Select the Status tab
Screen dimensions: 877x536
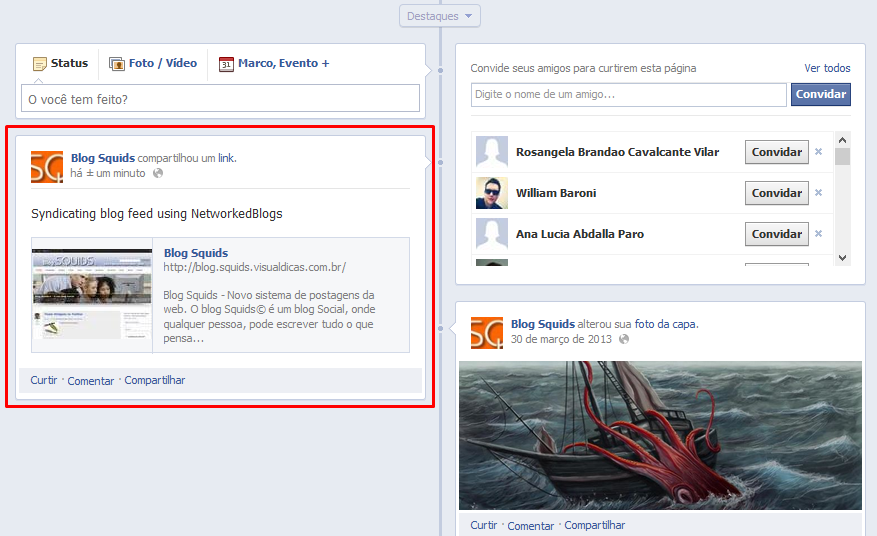[x=61, y=63]
